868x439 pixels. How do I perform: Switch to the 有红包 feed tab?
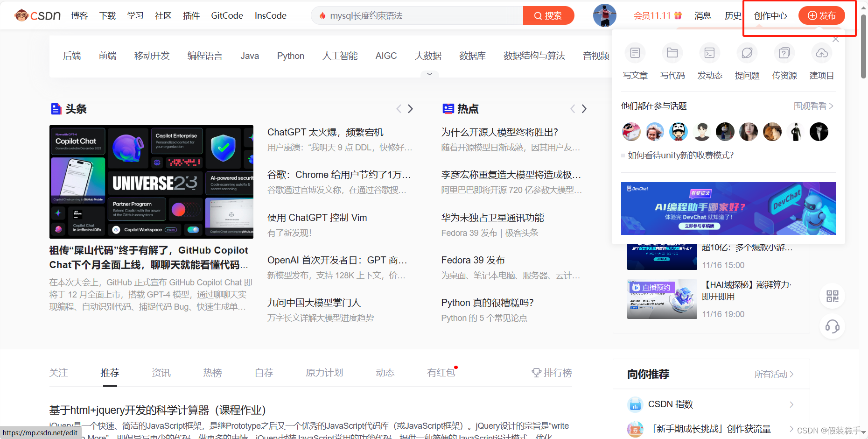441,373
